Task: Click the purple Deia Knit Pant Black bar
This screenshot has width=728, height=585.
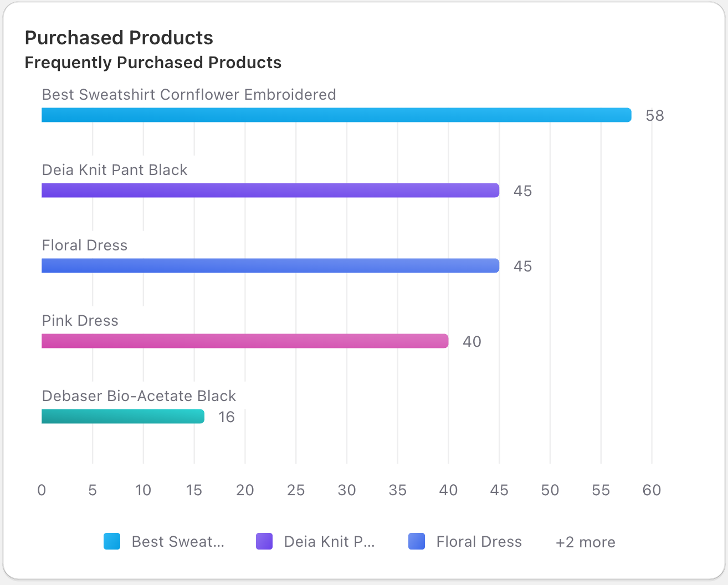Action: point(270,191)
